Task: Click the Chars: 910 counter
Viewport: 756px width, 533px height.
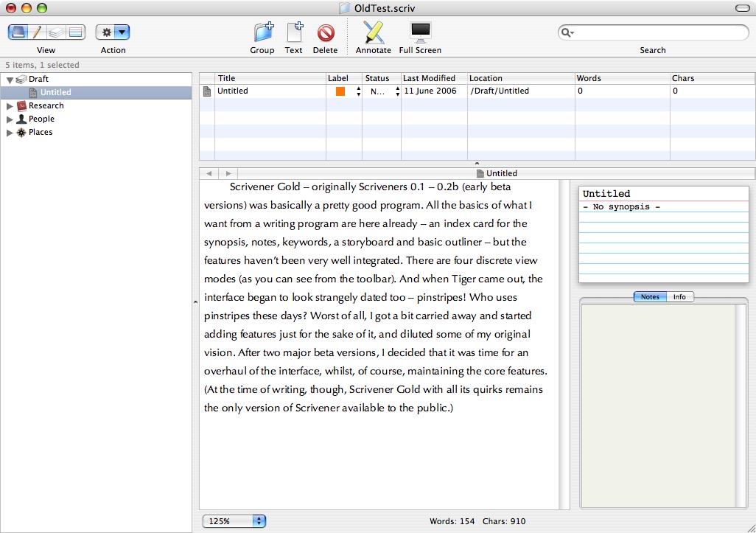Action: pos(504,521)
